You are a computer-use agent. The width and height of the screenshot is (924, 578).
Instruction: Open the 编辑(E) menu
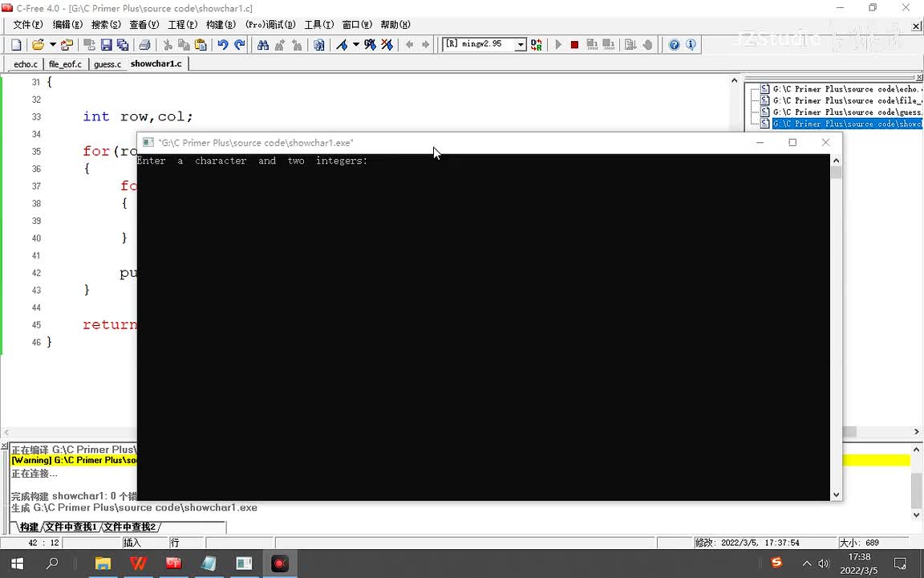67,25
